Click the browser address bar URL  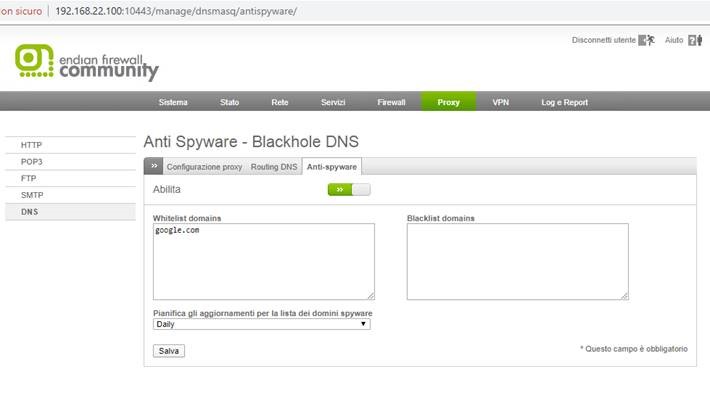coord(176,11)
